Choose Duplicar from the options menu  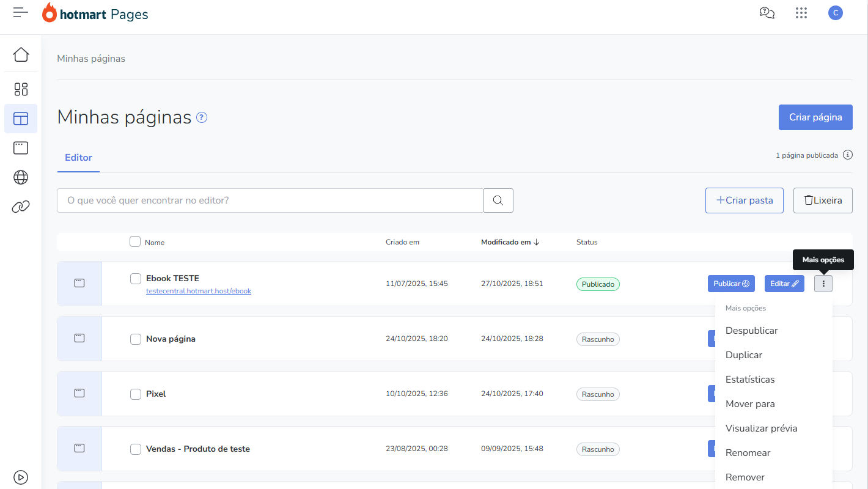[x=744, y=355]
